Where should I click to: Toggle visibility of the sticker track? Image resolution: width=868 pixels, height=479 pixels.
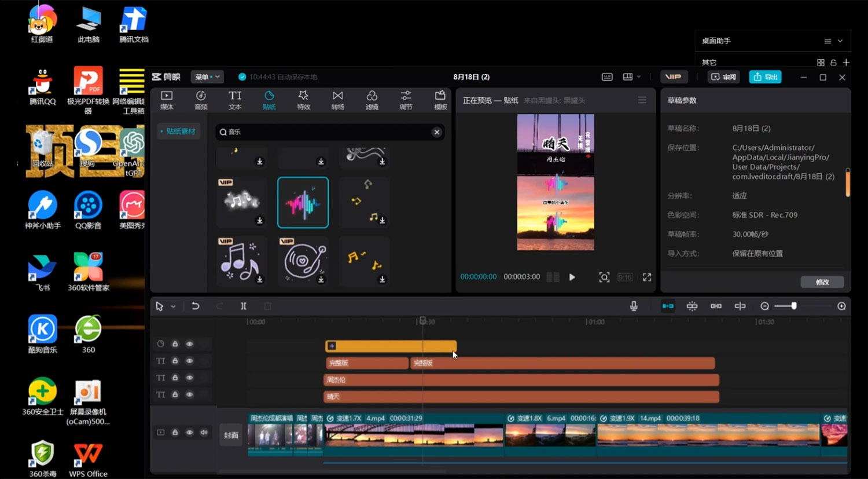189,344
